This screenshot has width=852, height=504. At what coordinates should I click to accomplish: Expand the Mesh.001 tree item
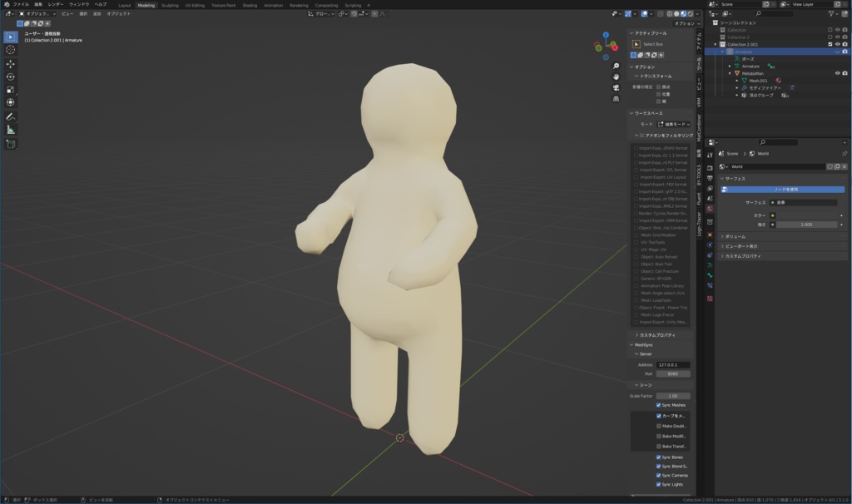click(736, 81)
